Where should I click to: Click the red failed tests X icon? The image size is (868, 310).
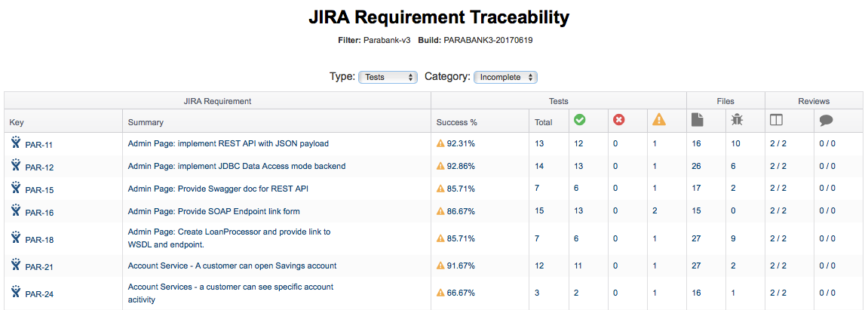(x=619, y=120)
